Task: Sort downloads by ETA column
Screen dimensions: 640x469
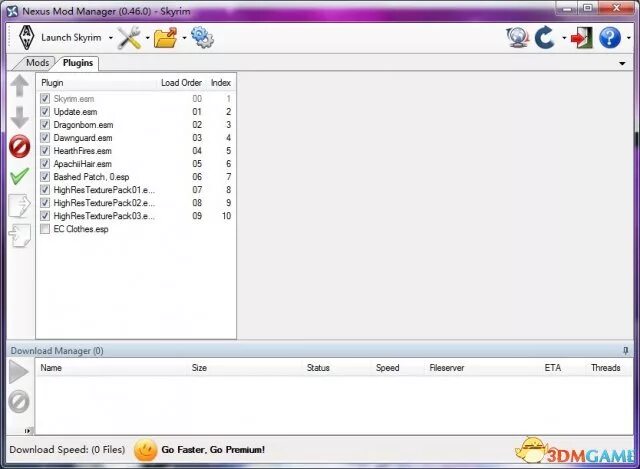Action: coord(563,368)
